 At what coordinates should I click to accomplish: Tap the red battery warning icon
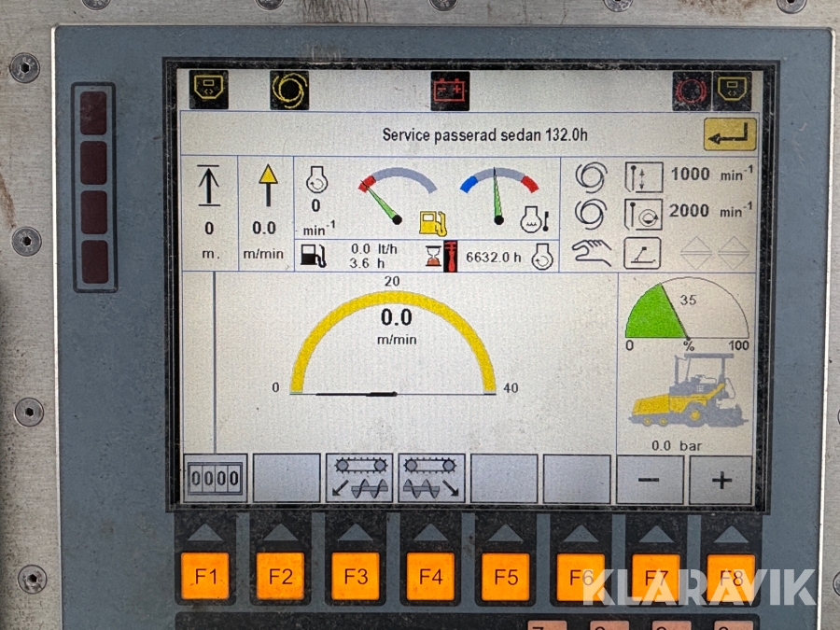pos(449,91)
